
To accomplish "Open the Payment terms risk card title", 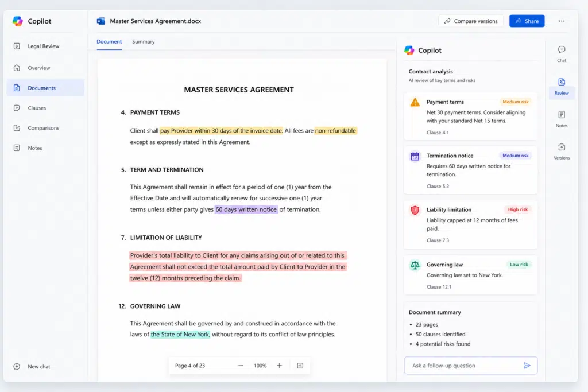I will (445, 102).
